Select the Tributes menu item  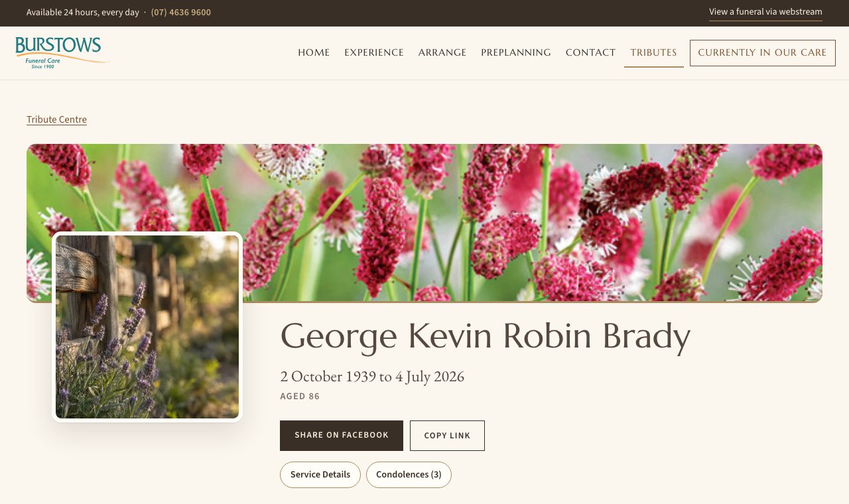[654, 53]
